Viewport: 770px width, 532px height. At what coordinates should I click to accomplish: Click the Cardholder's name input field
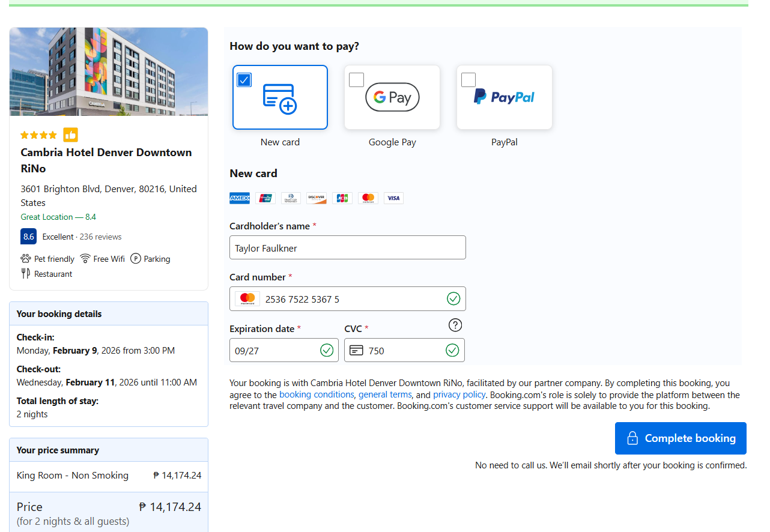coord(348,247)
